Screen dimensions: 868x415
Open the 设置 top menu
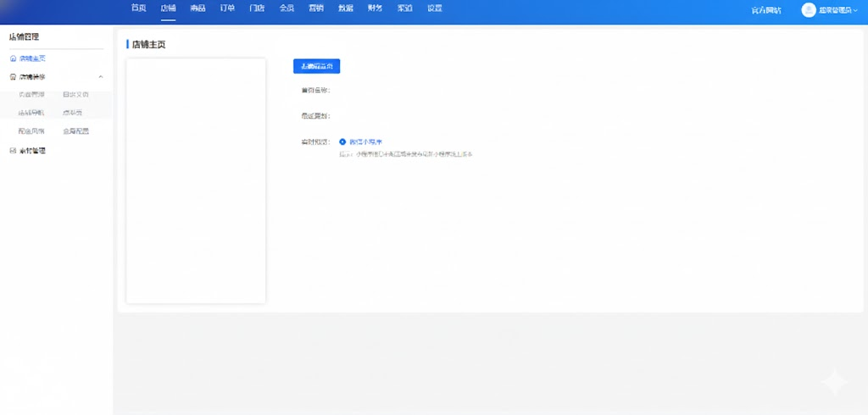coord(435,8)
